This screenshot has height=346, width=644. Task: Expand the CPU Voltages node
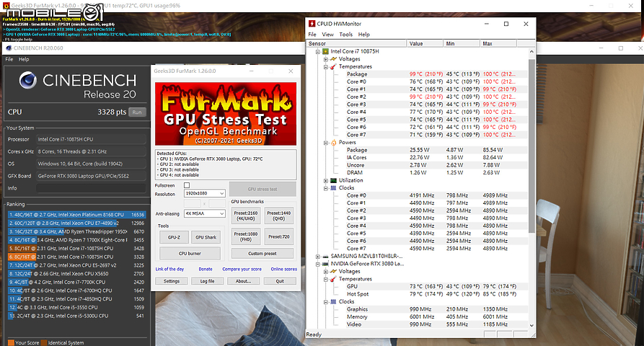click(x=326, y=59)
